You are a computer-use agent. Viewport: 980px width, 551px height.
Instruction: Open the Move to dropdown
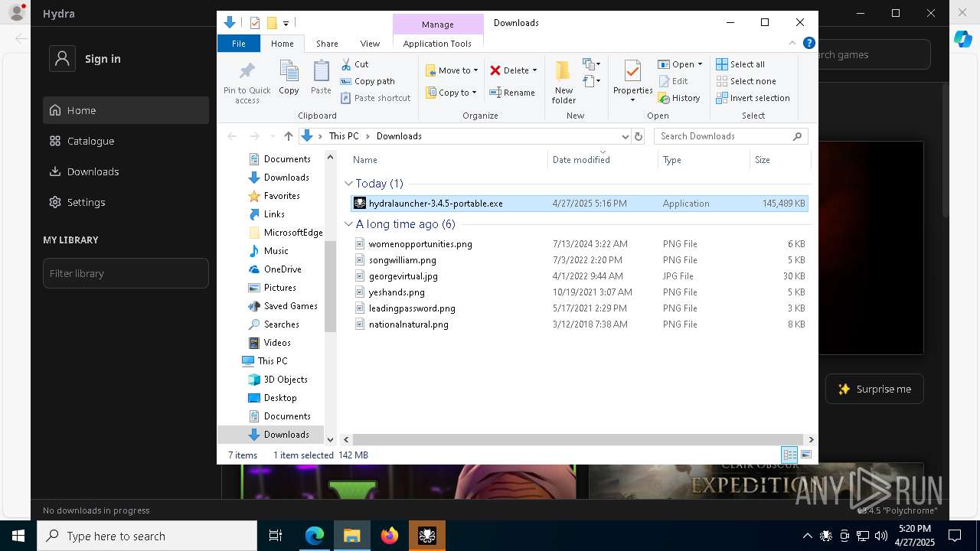(x=452, y=70)
